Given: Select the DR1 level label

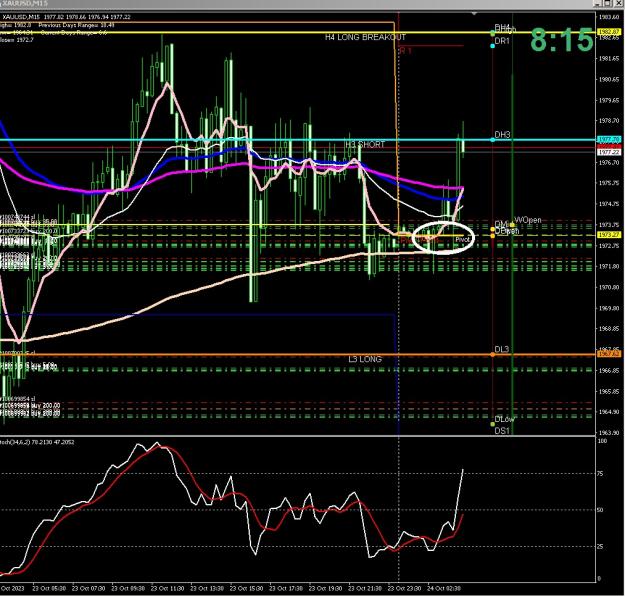Looking at the screenshot, I should (502, 41).
